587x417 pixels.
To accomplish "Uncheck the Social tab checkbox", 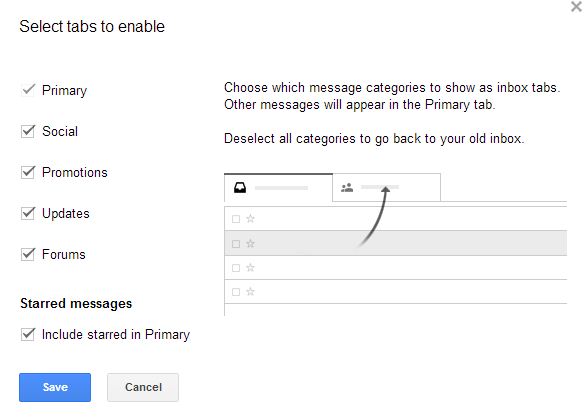I will pyautogui.click(x=28, y=131).
